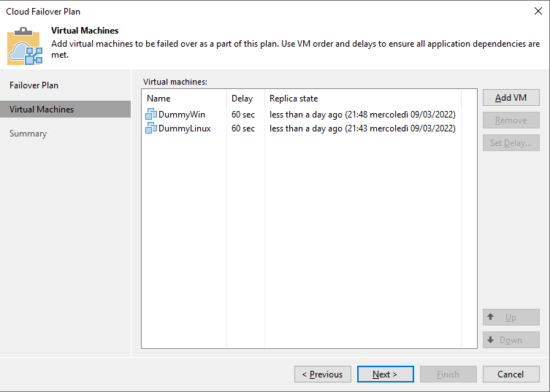Close the Cloud Failover Plan dialog
The height and width of the screenshot is (392, 550).
click(x=538, y=11)
